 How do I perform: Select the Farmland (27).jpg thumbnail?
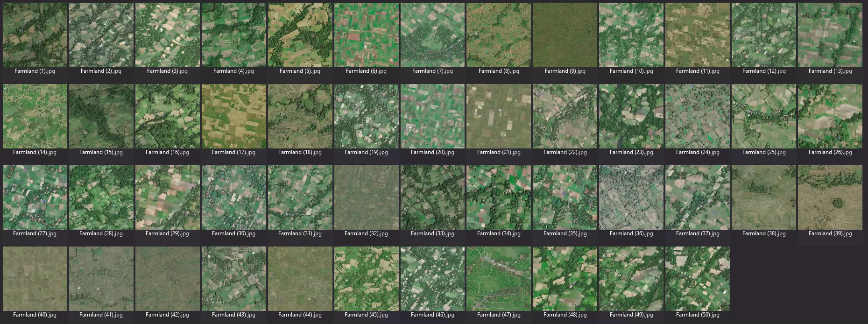coord(35,197)
